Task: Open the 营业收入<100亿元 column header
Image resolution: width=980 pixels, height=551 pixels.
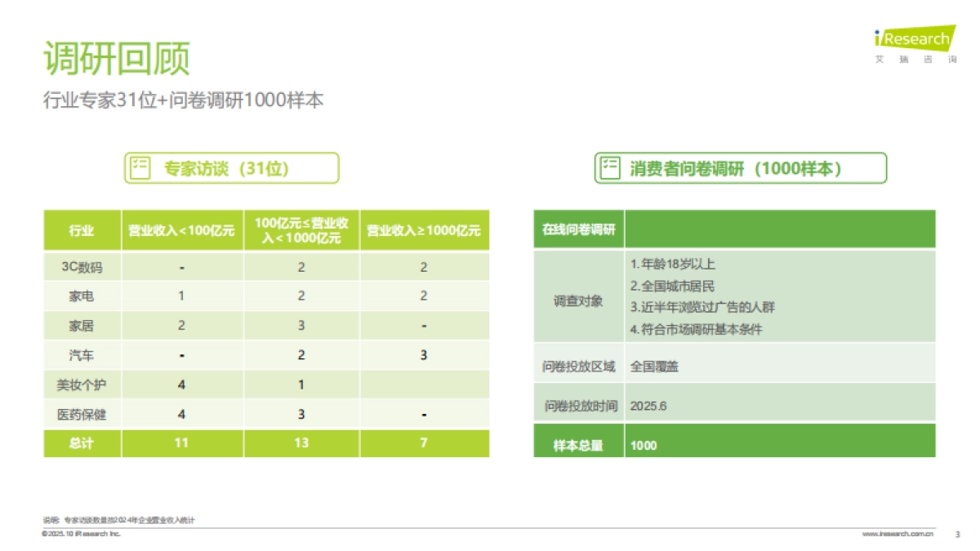Action: 181,229
